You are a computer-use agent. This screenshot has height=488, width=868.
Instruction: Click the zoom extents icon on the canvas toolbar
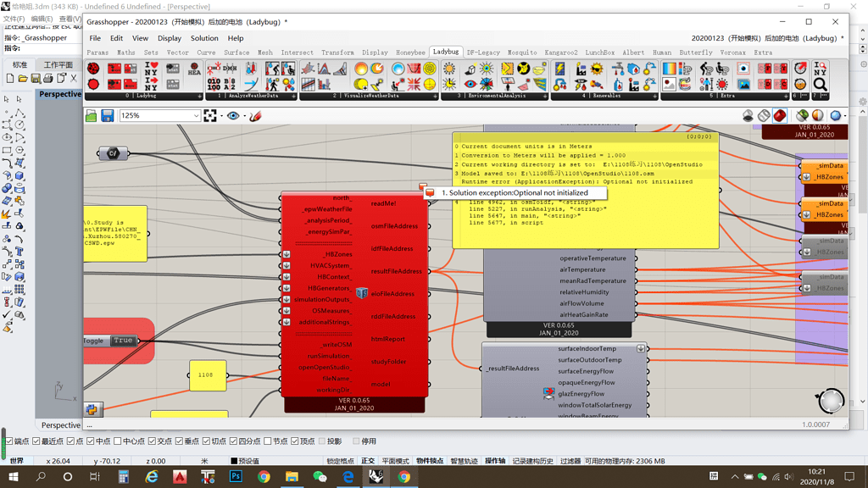(x=210, y=115)
